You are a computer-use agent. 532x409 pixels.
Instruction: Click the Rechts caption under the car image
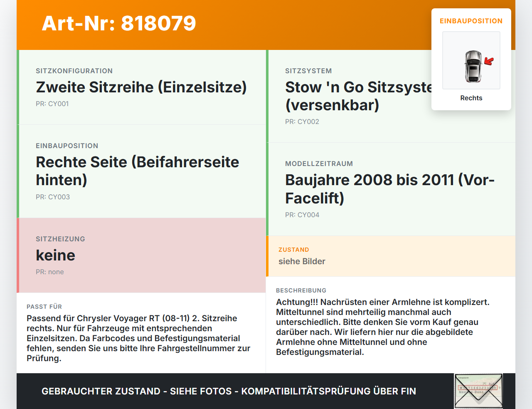471,98
